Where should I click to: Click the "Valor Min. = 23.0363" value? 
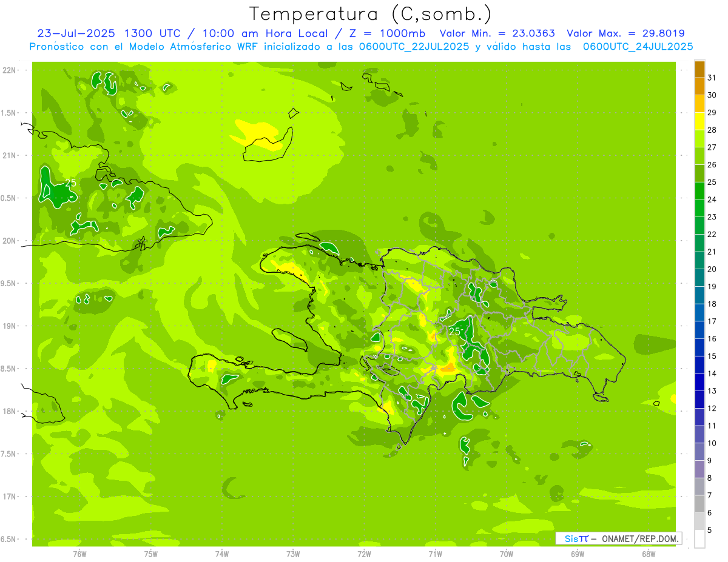(x=497, y=33)
